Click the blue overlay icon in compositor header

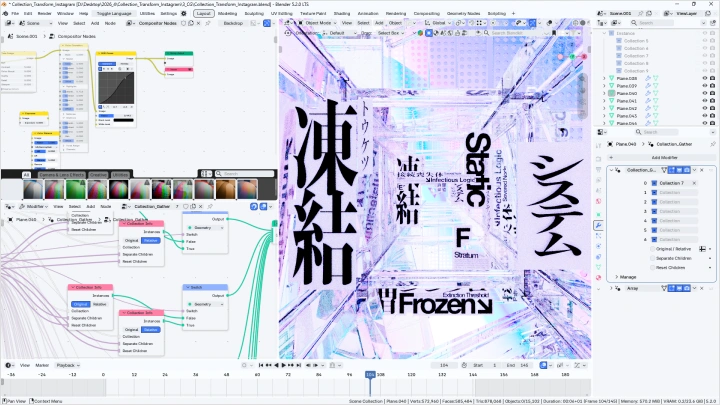(x=267, y=23)
